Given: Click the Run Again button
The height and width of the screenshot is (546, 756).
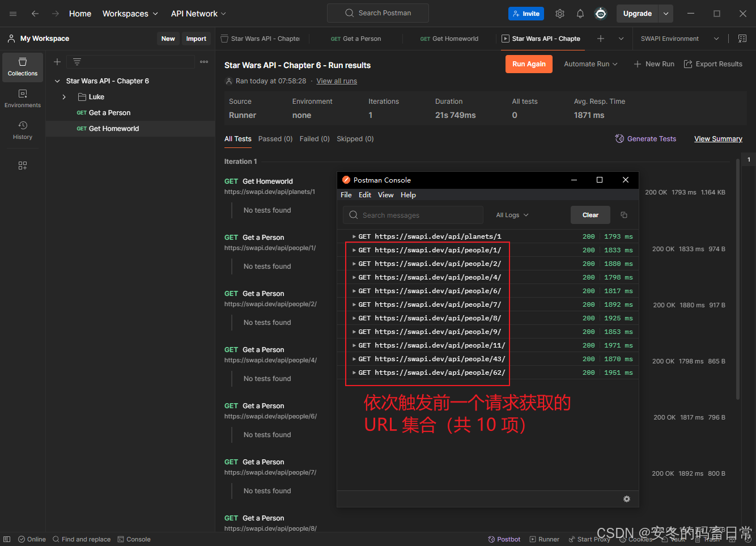Looking at the screenshot, I should coord(529,64).
